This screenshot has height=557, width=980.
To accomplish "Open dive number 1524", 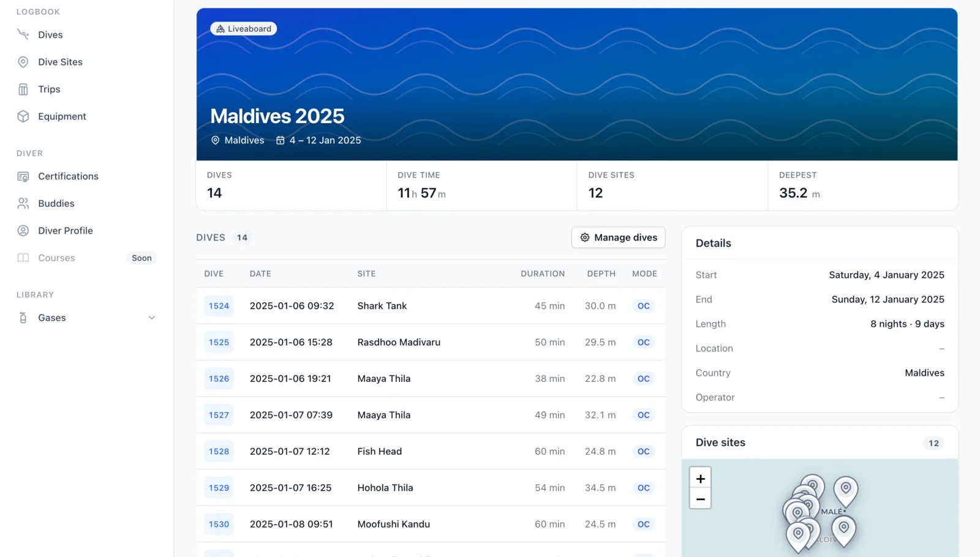I will click(219, 306).
